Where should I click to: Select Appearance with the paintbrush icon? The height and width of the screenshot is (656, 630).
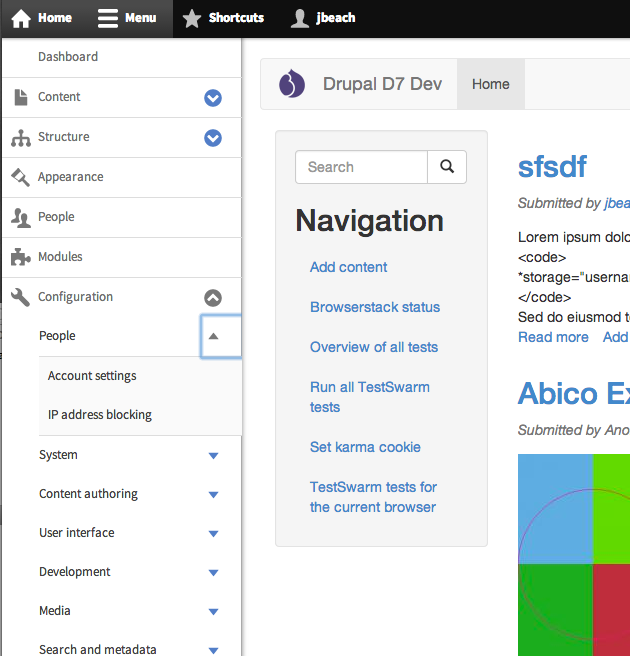coord(21,177)
